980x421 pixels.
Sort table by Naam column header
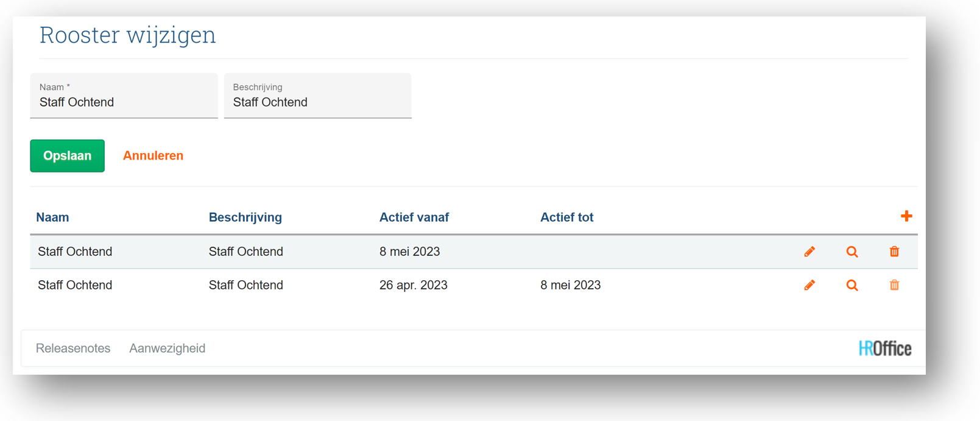coord(52,218)
